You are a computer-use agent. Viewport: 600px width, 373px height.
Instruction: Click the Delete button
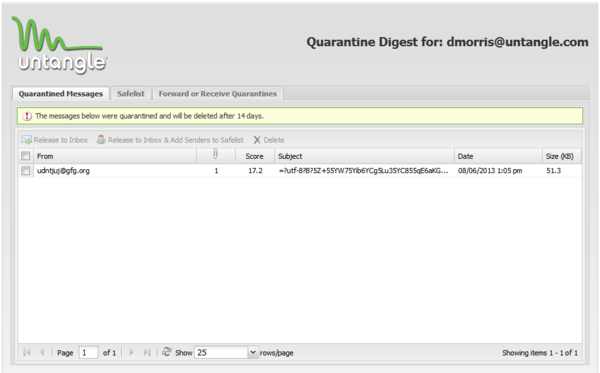click(x=269, y=140)
